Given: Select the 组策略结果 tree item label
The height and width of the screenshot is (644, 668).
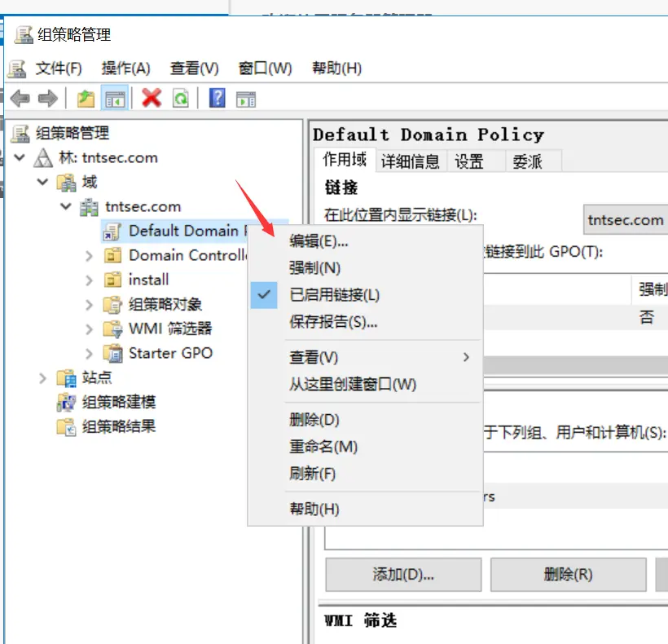Looking at the screenshot, I should click(x=119, y=426).
